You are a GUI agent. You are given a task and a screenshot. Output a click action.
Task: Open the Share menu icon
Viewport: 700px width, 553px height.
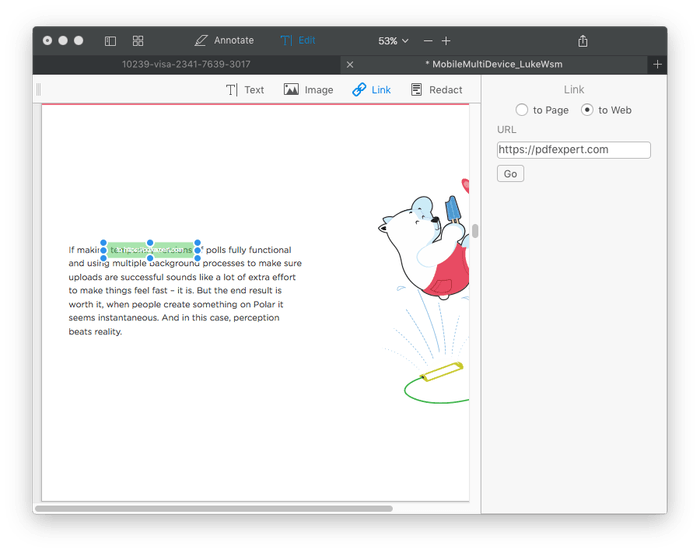tap(583, 41)
